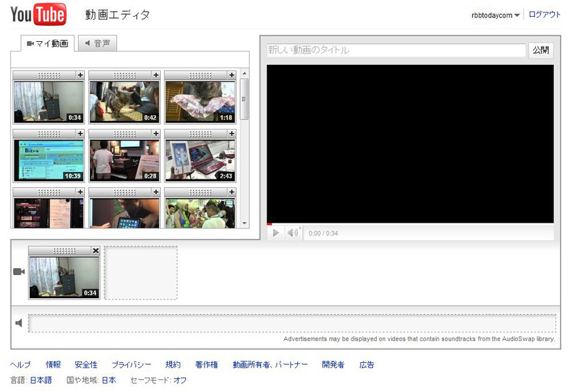Open the 広告 footer link
Image resolution: width=575 pixels, height=392 pixels.
pos(367,365)
